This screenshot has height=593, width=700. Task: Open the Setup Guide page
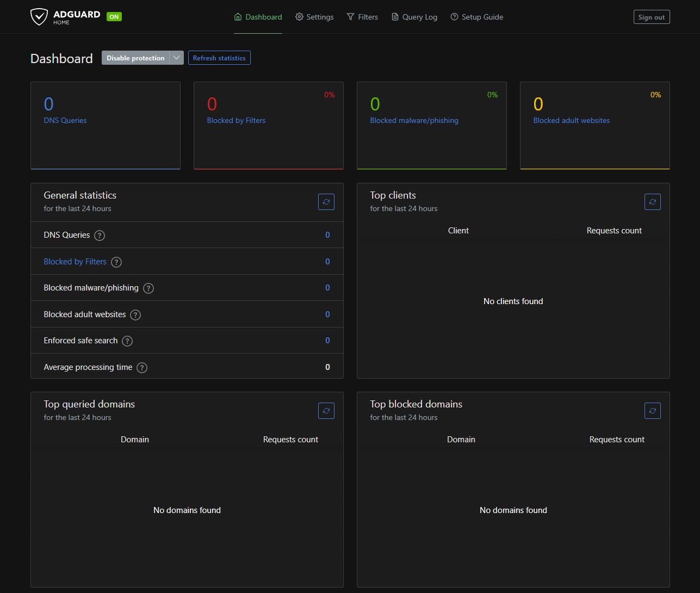pyautogui.click(x=476, y=17)
